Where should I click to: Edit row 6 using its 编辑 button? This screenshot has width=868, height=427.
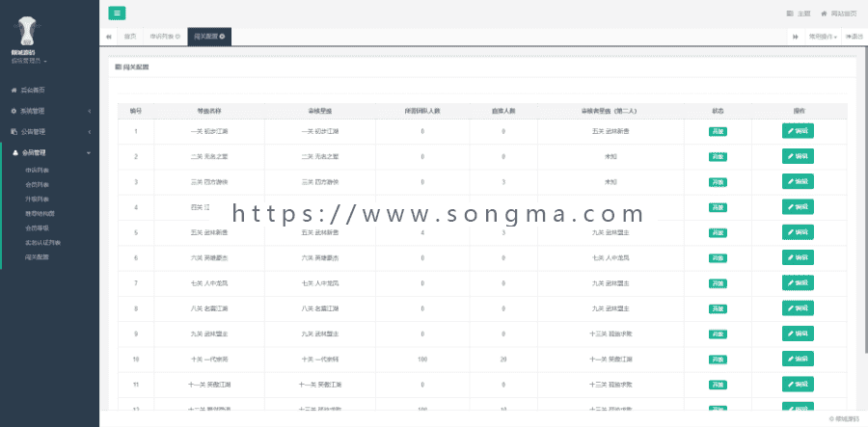point(798,257)
